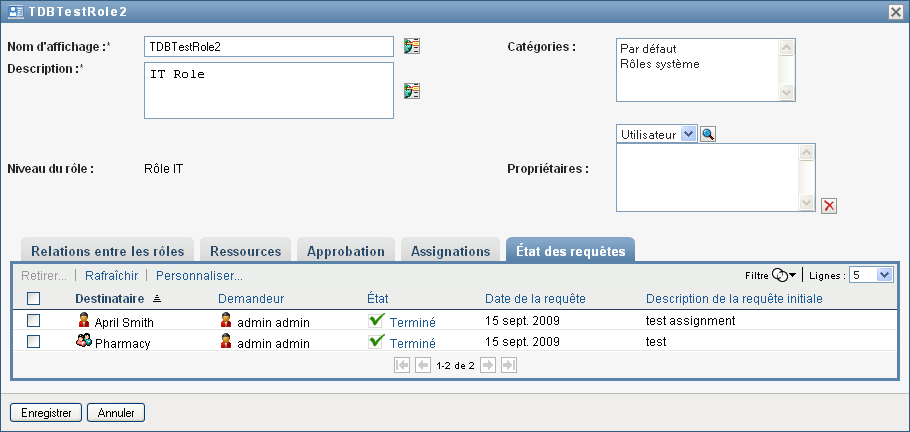Sort by Description de la requête initiale
The height and width of the screenshot is (432, 910).
734,298
